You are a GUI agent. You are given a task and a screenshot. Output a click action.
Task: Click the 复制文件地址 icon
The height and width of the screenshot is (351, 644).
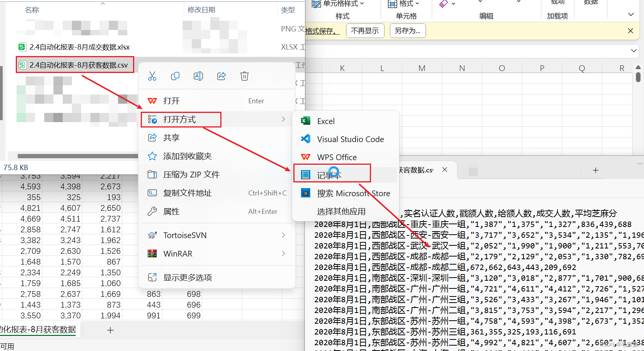pyautogui.click(x=152, y=193)
